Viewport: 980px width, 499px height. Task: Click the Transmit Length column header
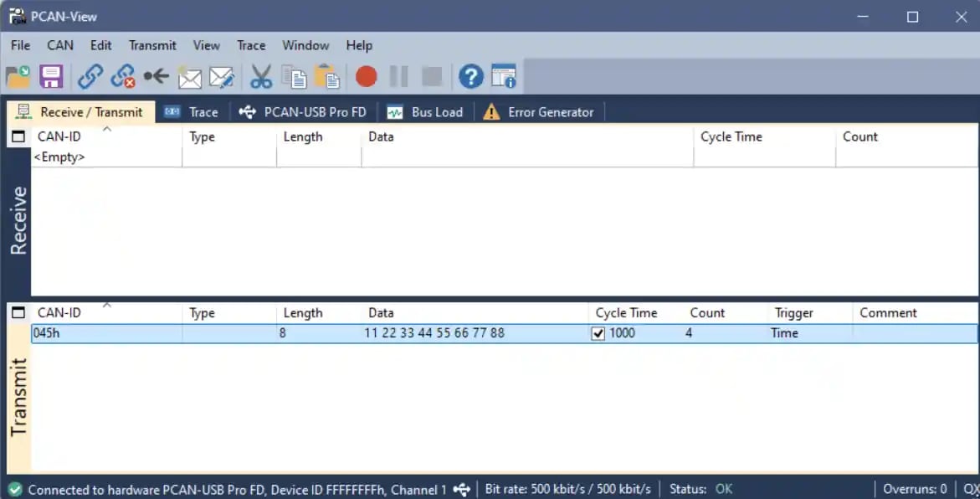(319, 312)
